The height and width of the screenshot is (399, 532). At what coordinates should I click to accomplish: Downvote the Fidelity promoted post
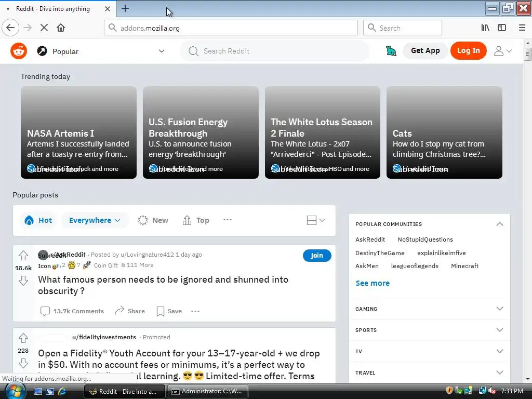coord(23,363)
